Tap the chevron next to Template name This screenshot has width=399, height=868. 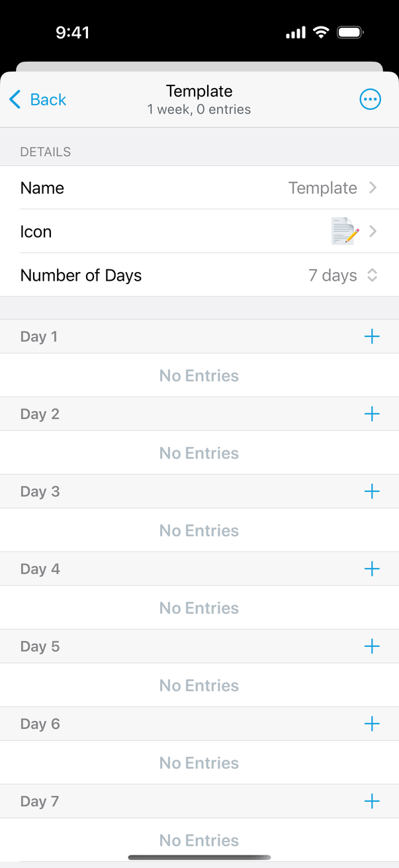(x=373, y=188)
